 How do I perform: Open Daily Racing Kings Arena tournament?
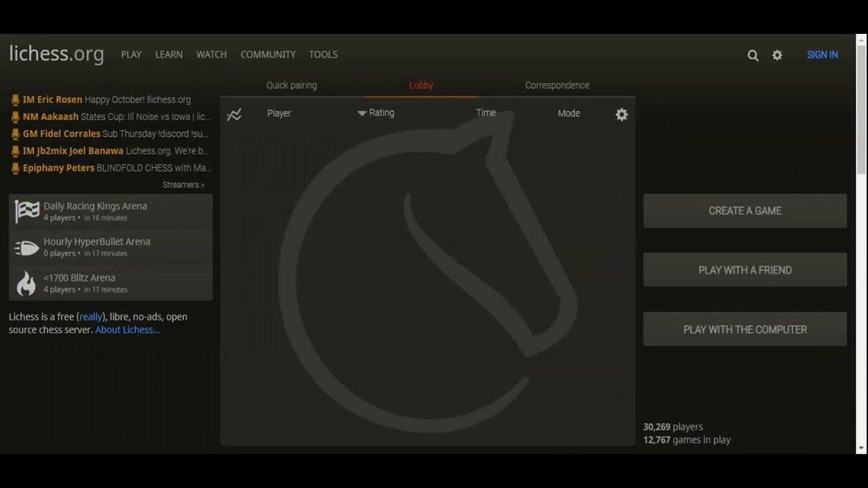tap(111, 211)
